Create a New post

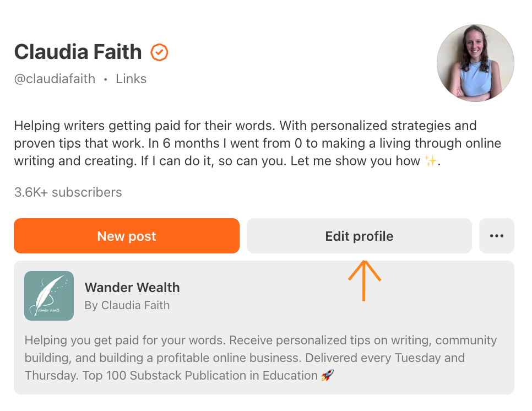tap(126, 236)
